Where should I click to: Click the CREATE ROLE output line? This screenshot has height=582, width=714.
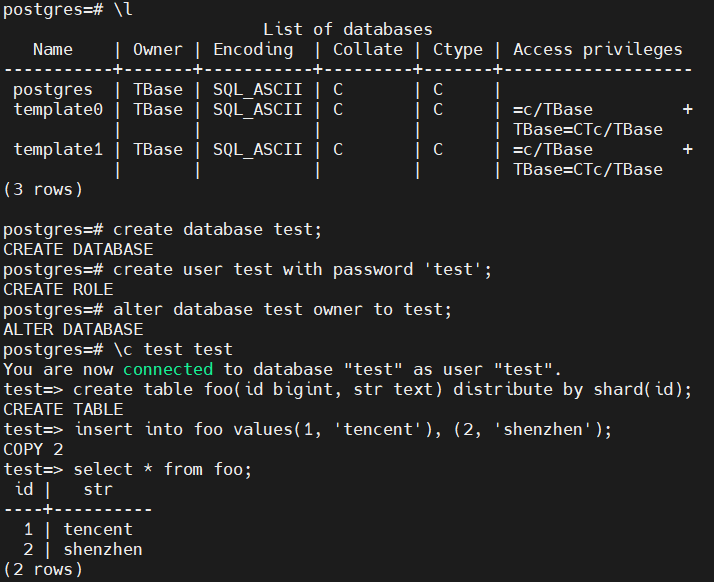pos(58,289)
